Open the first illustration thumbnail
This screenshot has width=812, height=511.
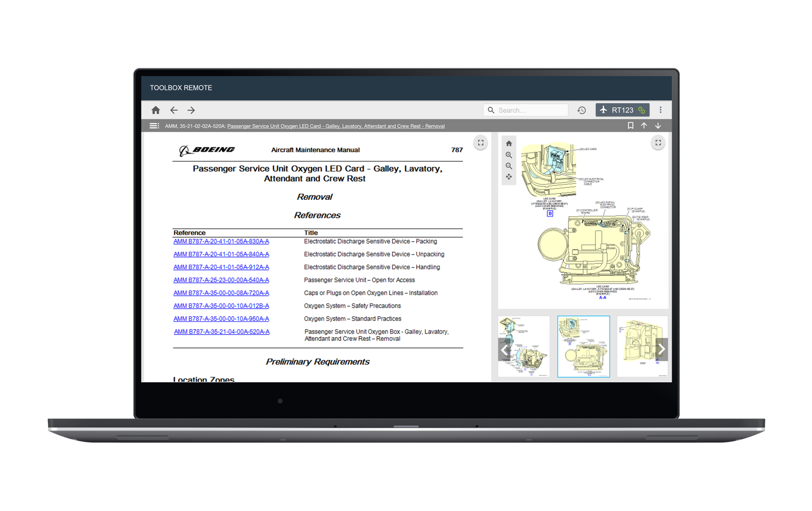[524, 346]
